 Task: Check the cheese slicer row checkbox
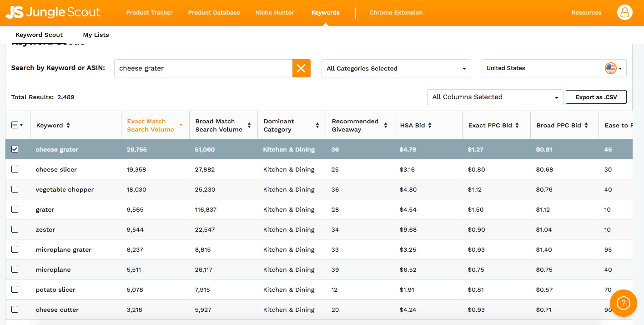[x=15, y=169]
